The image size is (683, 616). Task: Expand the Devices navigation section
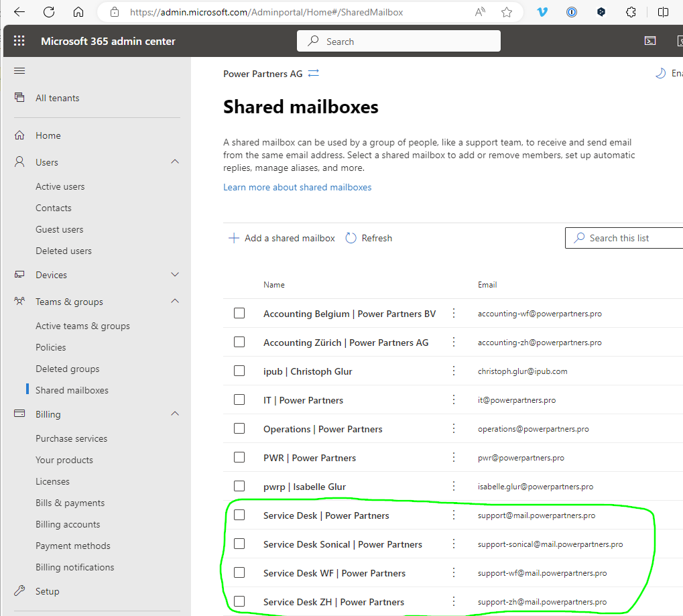coord(175,274)
